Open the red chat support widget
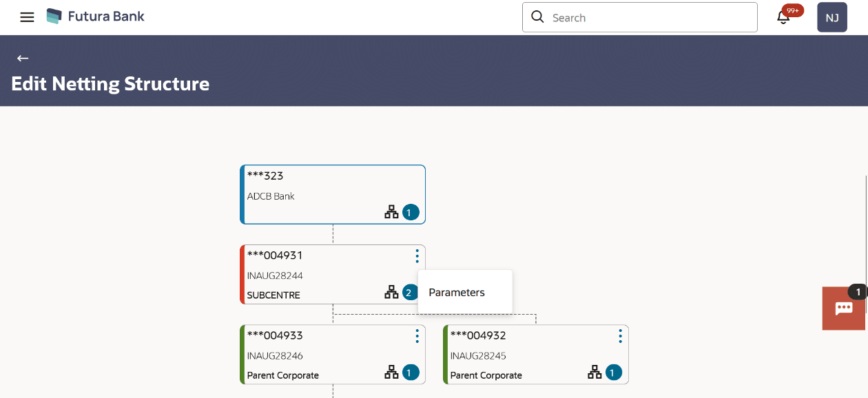 pyautogui.click(x=844, y=308)
